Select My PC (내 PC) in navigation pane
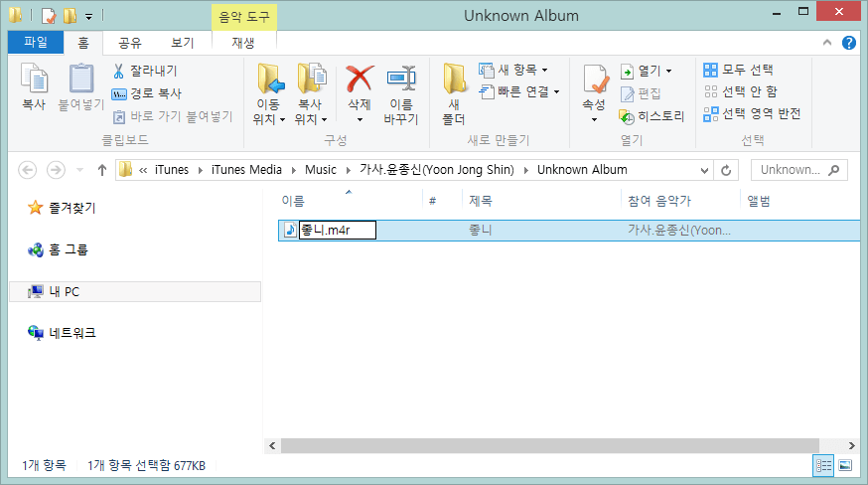This screenshot has width=868, height=485. click(65, 292)
